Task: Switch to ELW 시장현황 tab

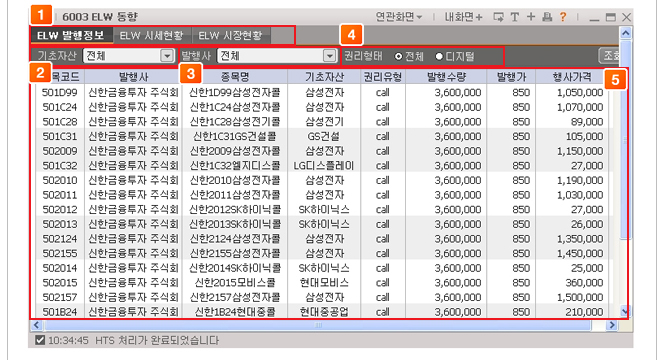Action: click(231, 35)
